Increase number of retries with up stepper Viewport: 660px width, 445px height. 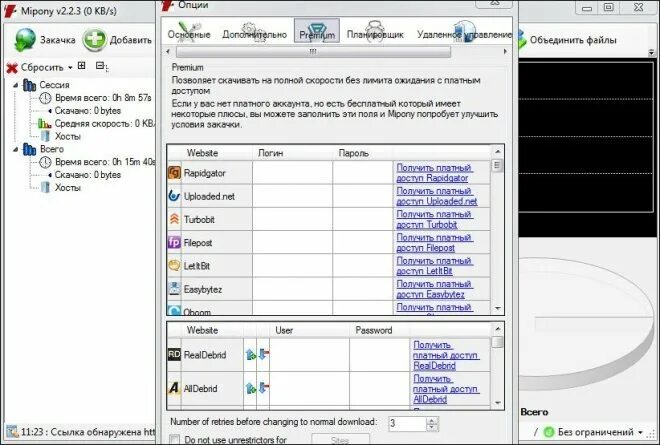(432, 420)
